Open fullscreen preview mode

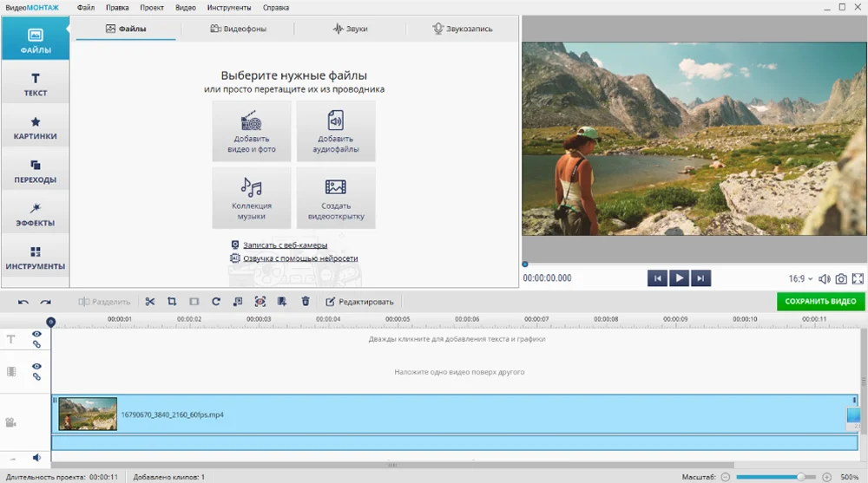click(x=858, y=279)
